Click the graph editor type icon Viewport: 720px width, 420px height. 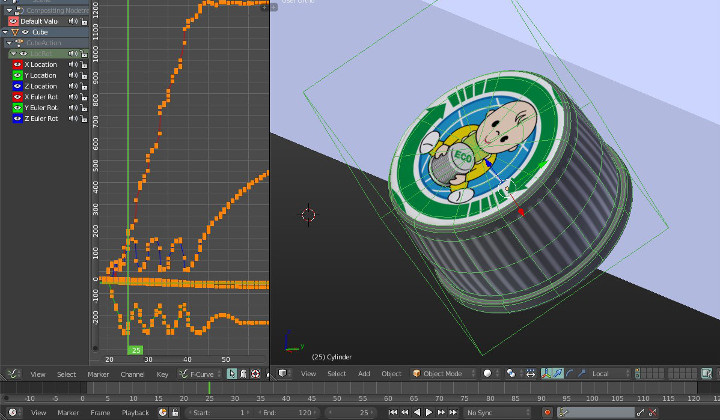(12, 373)
